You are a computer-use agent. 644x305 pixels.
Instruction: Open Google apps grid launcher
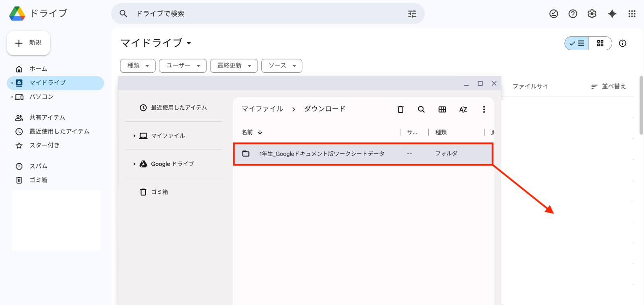[632, 14]
